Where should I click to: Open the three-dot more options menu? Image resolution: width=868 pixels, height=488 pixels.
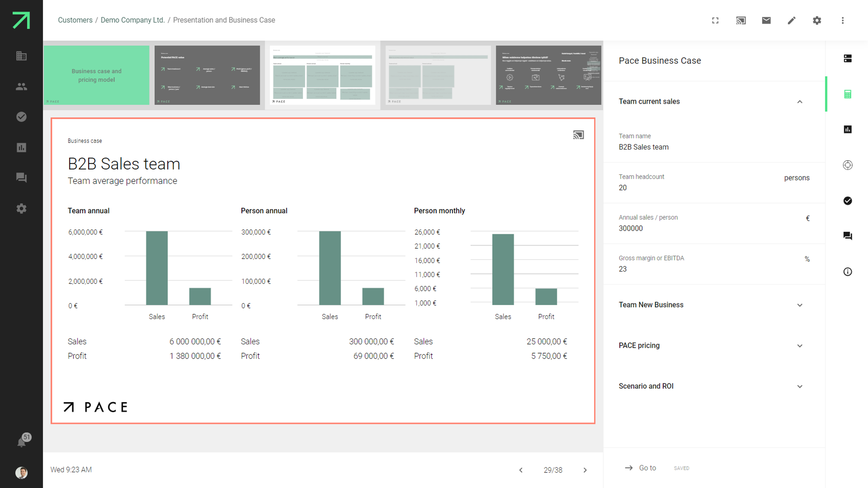[x=843, y=20]
